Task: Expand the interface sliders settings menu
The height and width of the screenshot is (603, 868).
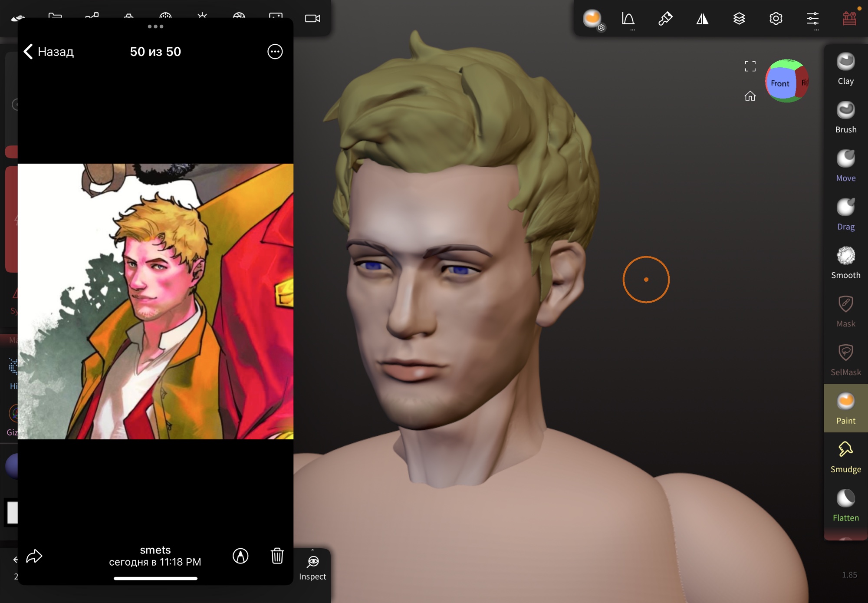Action: coord(812,19)
